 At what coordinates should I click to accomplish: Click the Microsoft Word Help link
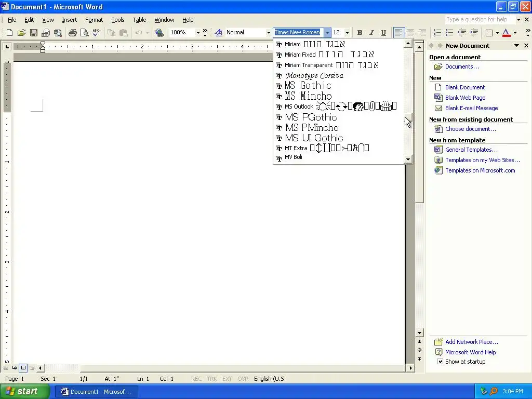pyautogui.click(x=470, y=352)
